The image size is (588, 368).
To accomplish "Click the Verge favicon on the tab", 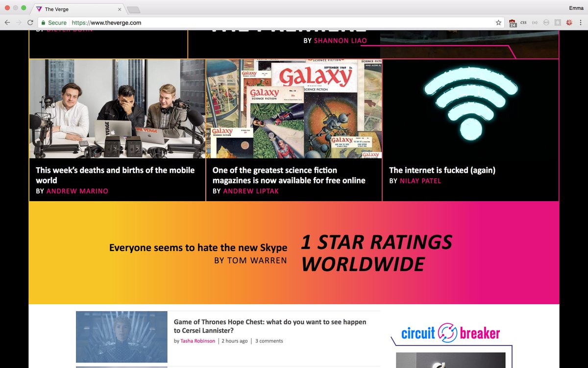I will point(39,9).
